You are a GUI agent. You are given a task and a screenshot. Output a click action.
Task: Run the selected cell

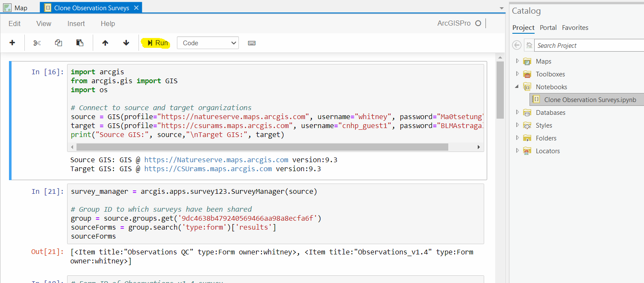(157, 43)
